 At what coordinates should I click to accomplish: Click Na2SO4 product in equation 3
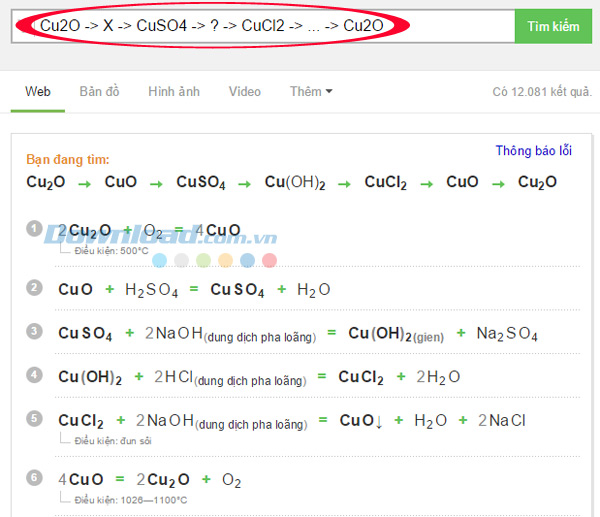click(x=507, y=334)
